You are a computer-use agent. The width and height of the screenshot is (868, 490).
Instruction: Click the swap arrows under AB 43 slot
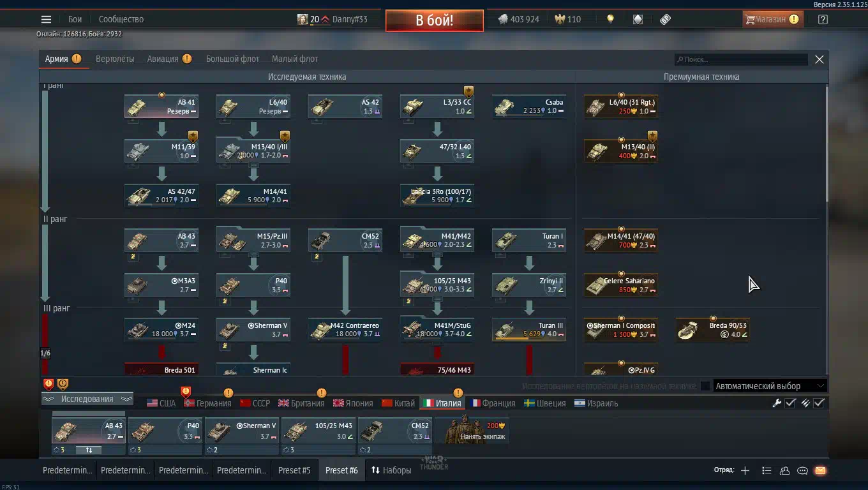coord(89,450)
